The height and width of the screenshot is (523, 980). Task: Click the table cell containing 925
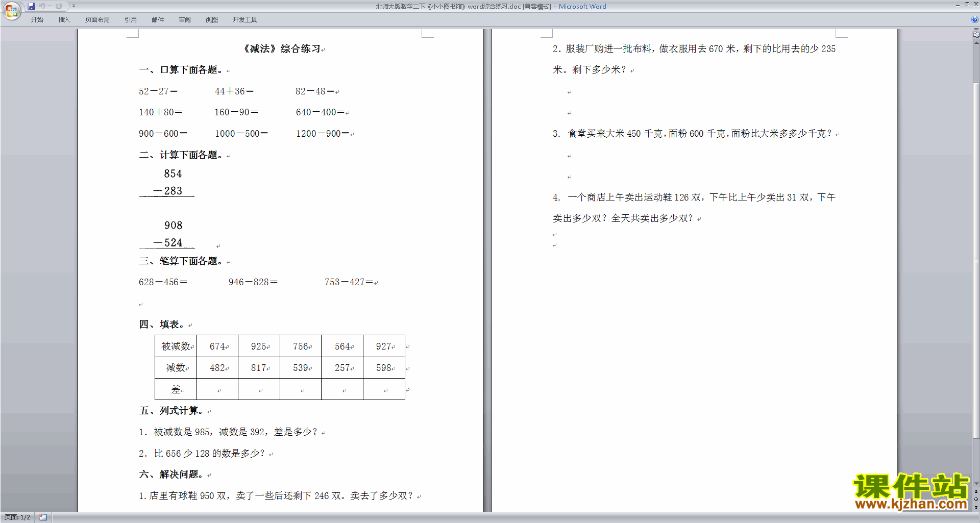pos(259,346)
